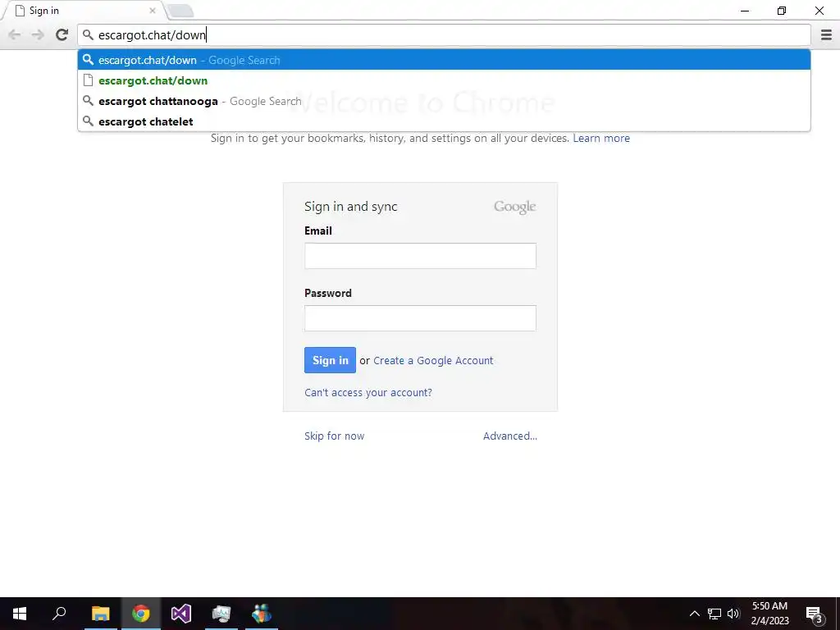Viewport: 840px width, 630px height.
Task: Click the magnifier icon beside escargot chattanooga
Action: point(88,101)
